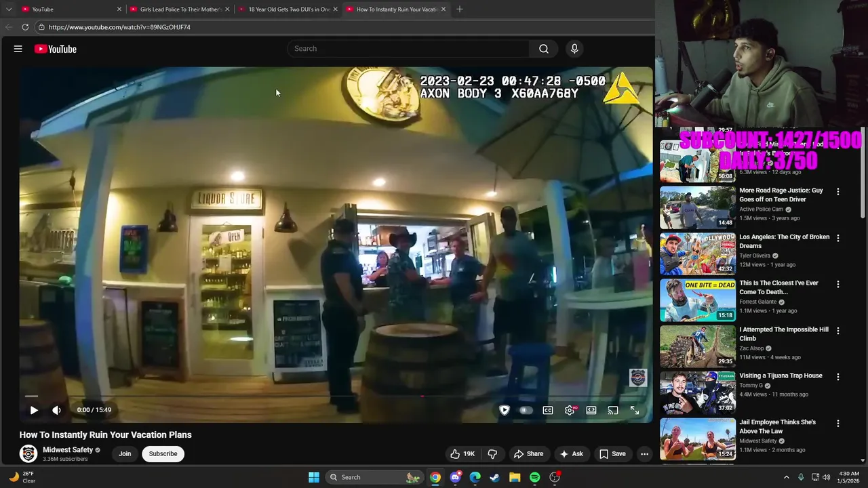The width and height of the screenshot is (868, 488).
Task: Click the YouTube logo
Action: (x=55, y=49)
